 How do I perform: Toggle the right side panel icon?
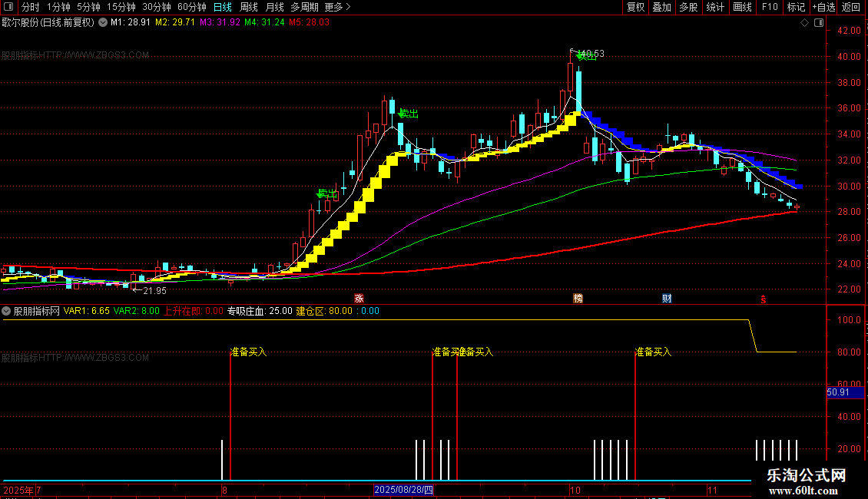pyautogui.click(x=820, y=23)
